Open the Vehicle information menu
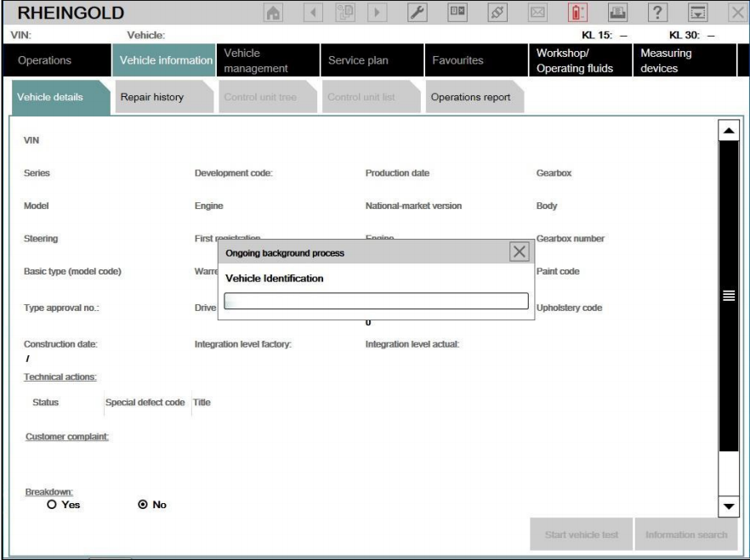Image resolution: width=750 pixels, height=560 pixels. 163,60
